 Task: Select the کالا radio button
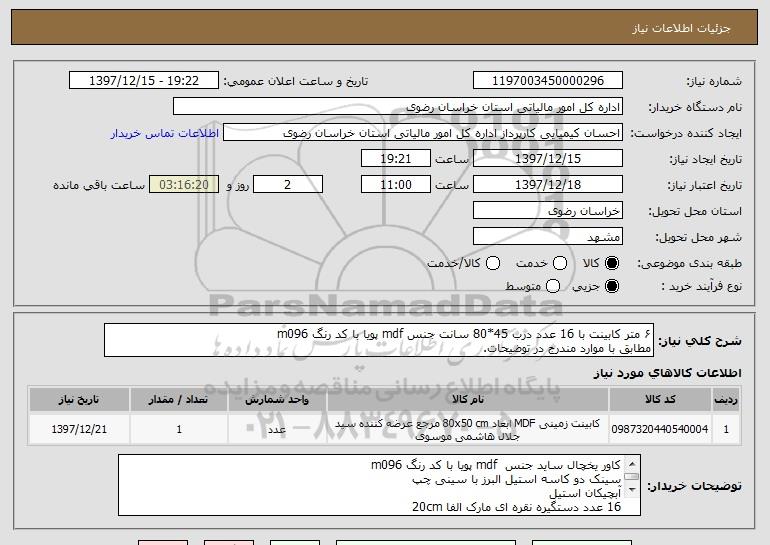(x=612, y=263)
